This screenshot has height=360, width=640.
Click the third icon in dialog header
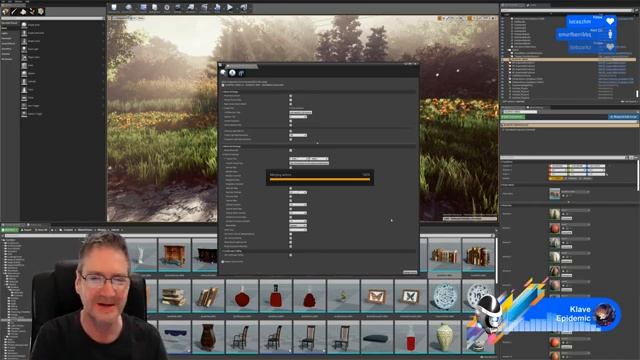pos(241,73)
